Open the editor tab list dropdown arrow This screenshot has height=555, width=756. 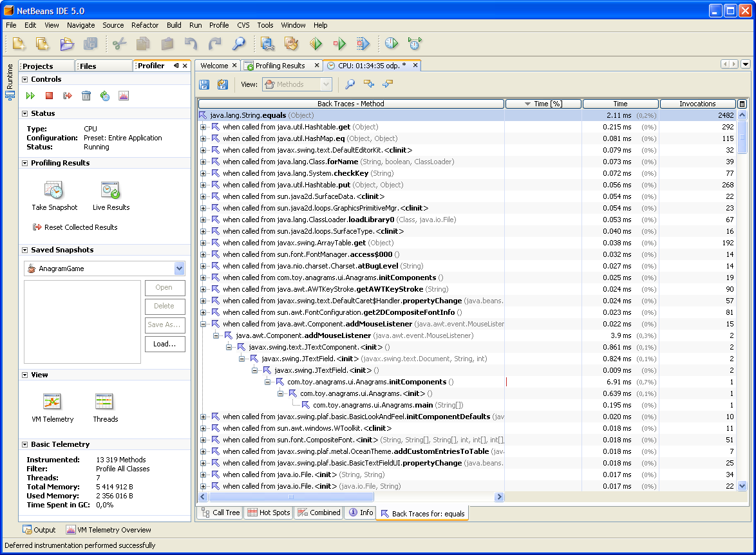746,64
